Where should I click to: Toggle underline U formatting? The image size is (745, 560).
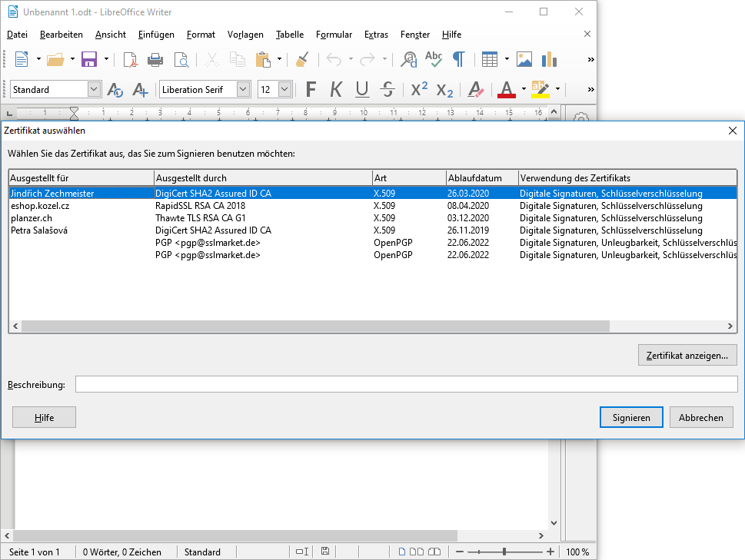click(362, 89)
